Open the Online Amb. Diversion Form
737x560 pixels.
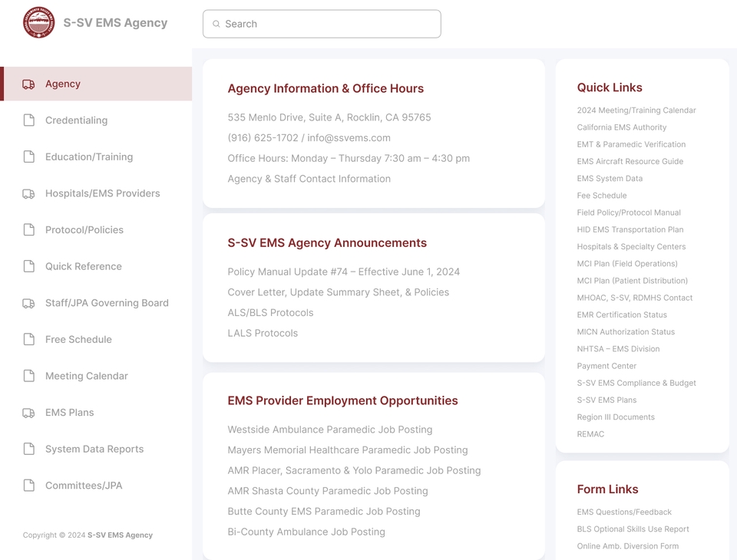(x=627, y=546)
